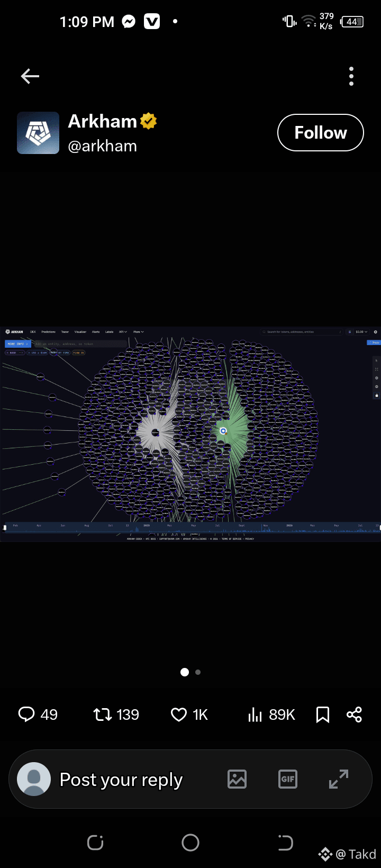Expand the reply composer
Image resolution: width=381 pixels, height=868 pixels.
339,779
